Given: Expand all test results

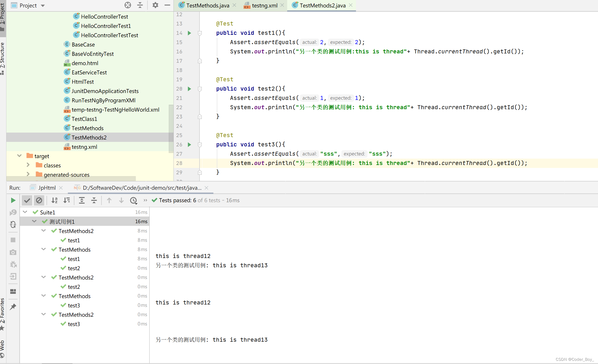Looking at the screenshot, I should 82,200.
